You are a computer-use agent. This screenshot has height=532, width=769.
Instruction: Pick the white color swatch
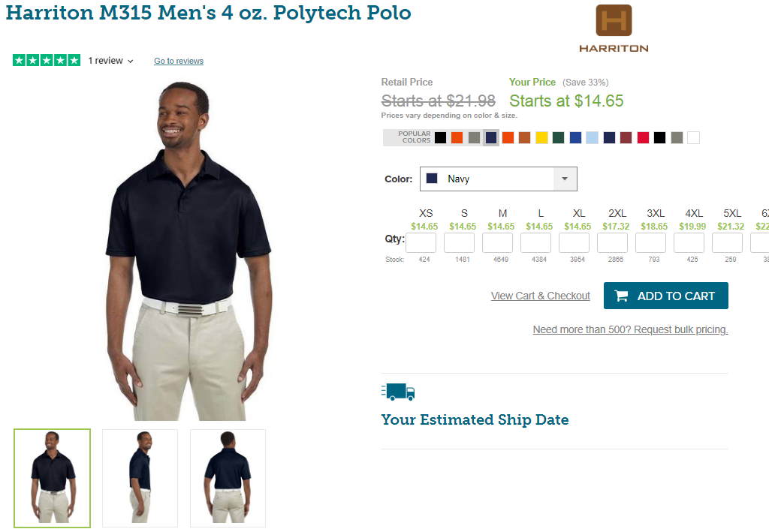click(693, 137)
